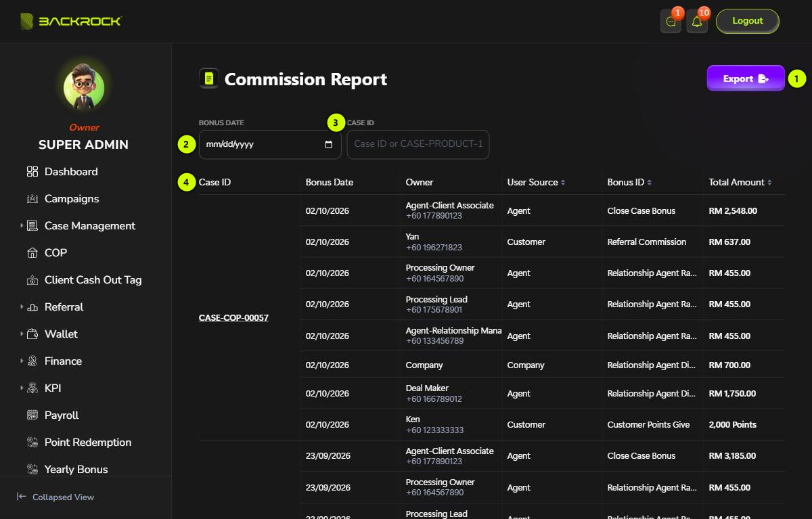Image resolution: width=812 pixels, height=519 pixels.
Task: Click the Case Management icon in sidebar
Action: (32, 226)
